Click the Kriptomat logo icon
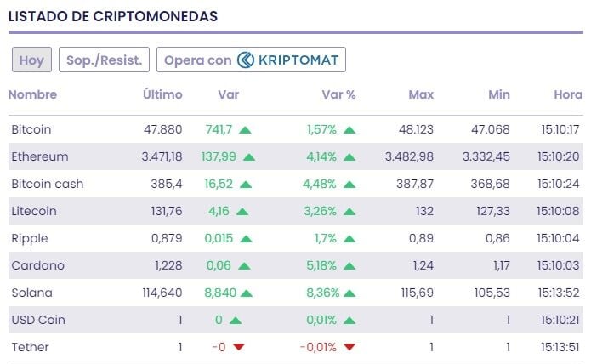Screen dimensions: 591x364 click(246, 60)
